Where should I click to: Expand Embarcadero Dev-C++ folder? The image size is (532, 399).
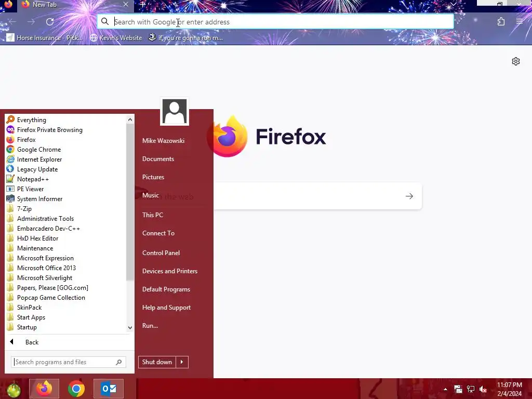coord(48,229)
